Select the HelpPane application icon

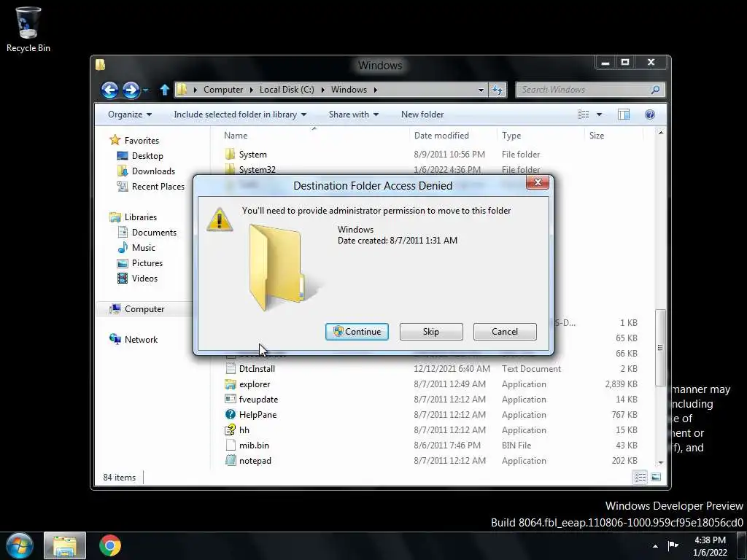230,415
